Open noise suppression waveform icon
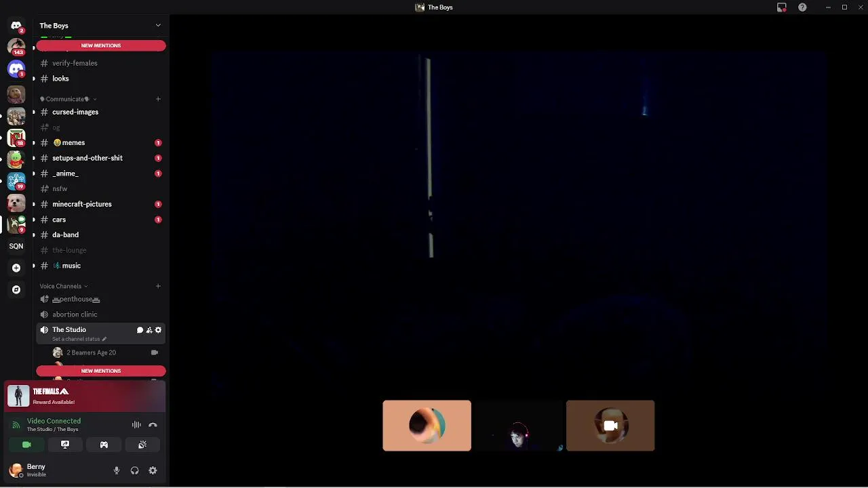This screenshot has height=488, width=868. coord(136,425)
